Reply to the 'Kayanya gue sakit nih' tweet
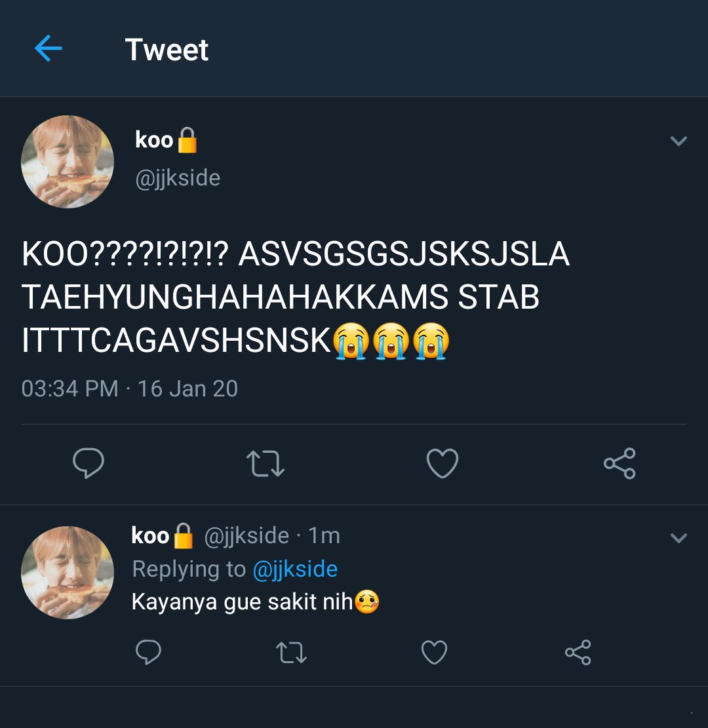Image resolution: width=708 pixels, height=728 pixels. [x=148, y=652]
